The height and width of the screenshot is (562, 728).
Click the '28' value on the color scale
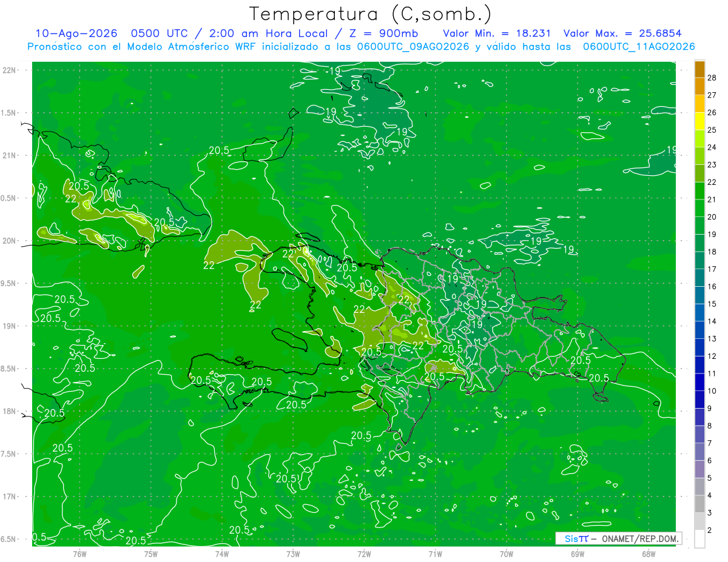click(712, 78)
